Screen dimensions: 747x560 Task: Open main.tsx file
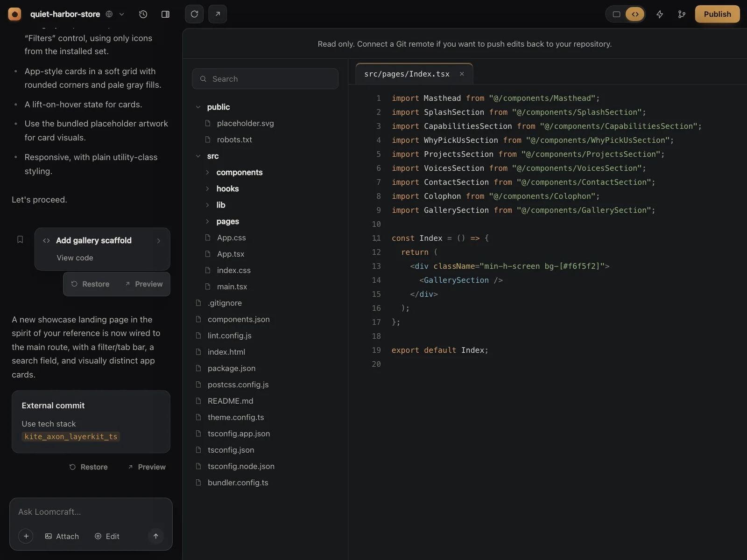pos(232,287)
